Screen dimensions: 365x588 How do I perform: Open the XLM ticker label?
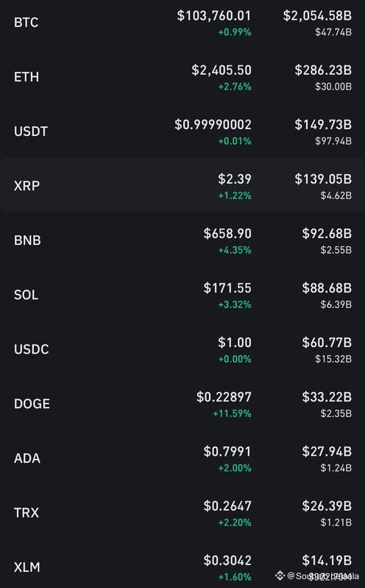(27, 567)
